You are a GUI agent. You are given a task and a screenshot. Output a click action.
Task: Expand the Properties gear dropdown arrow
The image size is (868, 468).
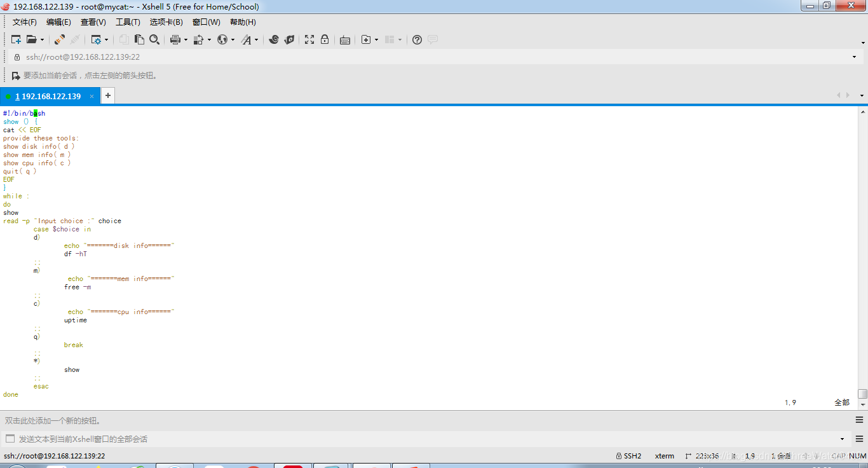pos(106,39)
